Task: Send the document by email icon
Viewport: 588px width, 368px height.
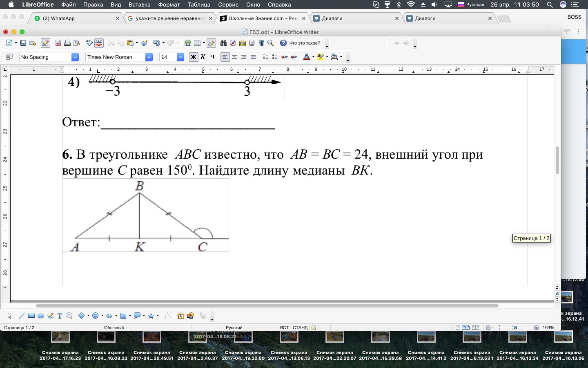Action: (x=33, y=43)
